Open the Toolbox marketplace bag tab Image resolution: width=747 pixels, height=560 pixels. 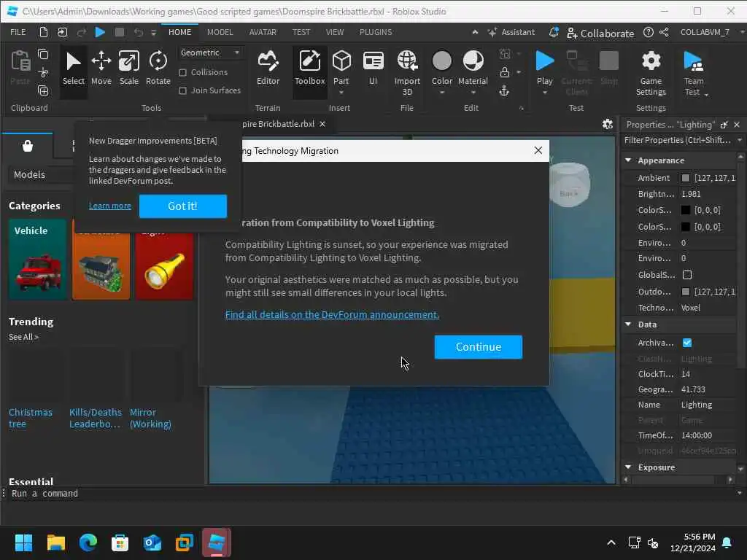(x=28, y=146)
